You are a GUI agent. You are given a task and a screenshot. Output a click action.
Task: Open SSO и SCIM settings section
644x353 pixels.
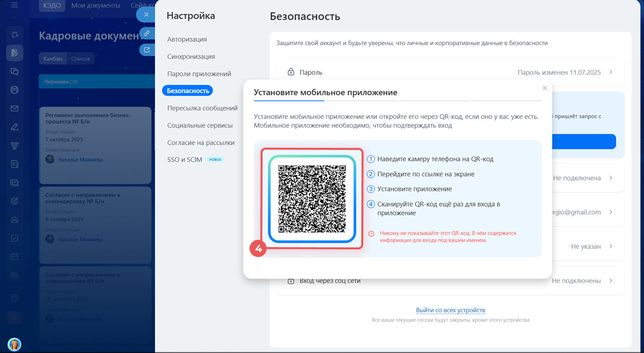[185, 159]
